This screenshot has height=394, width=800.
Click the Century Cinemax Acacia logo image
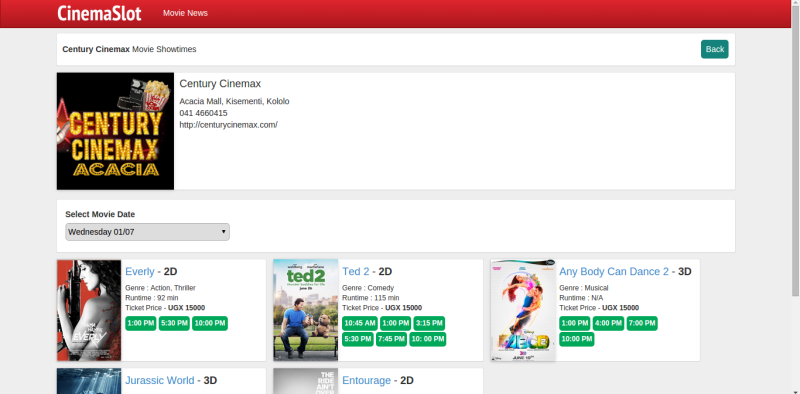click(115, 131)
